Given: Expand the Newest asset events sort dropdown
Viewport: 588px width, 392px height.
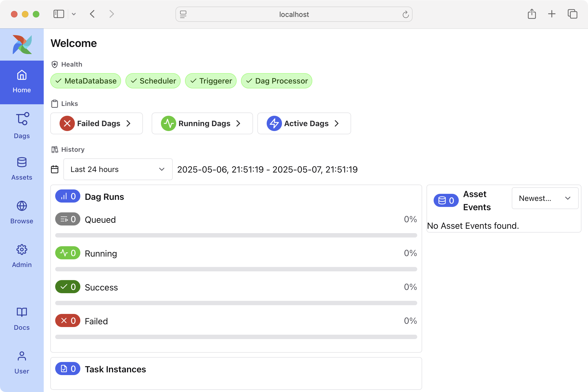Looking at the screenshot, I should (x=545, y=198).
